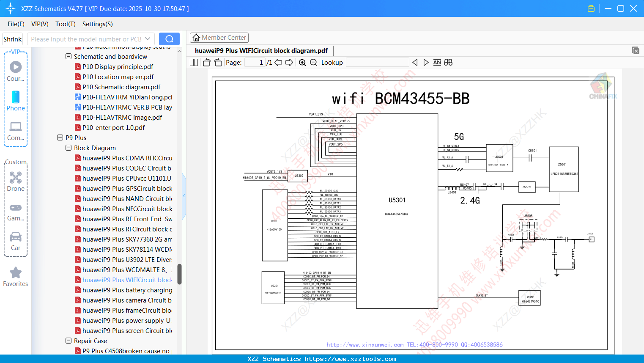This screenshot has width=644, height=363.
Task: Open the VIP(V) menu
Action: click(x=40, y=24)
